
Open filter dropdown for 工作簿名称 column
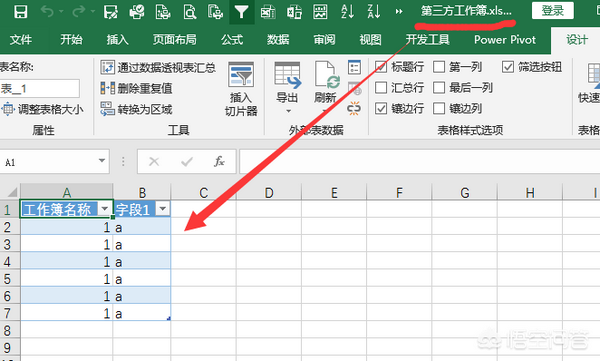104,209
